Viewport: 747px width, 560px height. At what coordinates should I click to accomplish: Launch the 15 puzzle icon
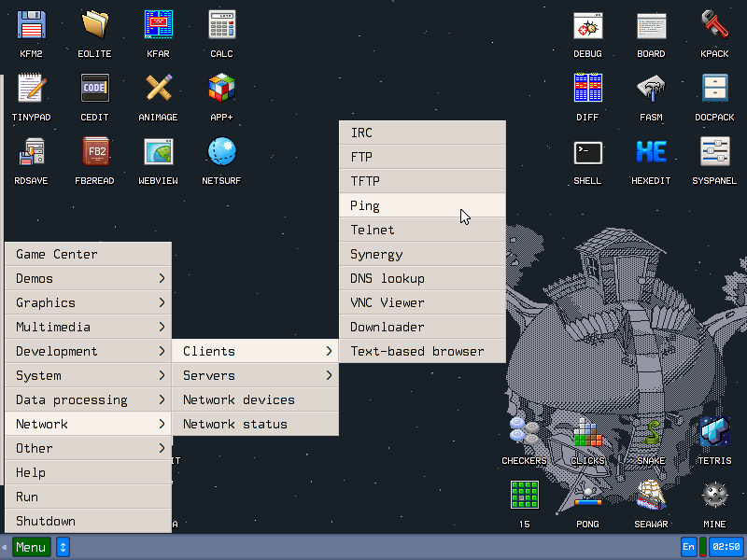click(x=524, y=496)
